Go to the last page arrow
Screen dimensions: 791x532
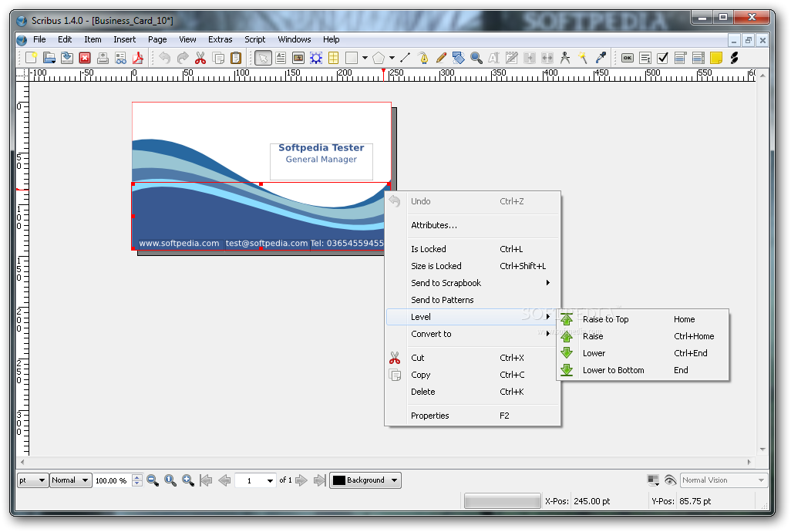[x=319, y=480]
